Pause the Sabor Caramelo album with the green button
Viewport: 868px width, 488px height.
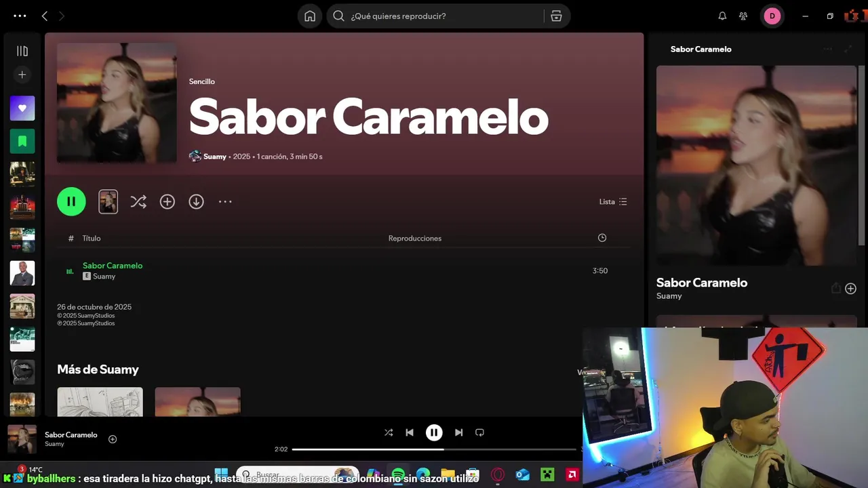pyautogui.click(x=71, y=201)
